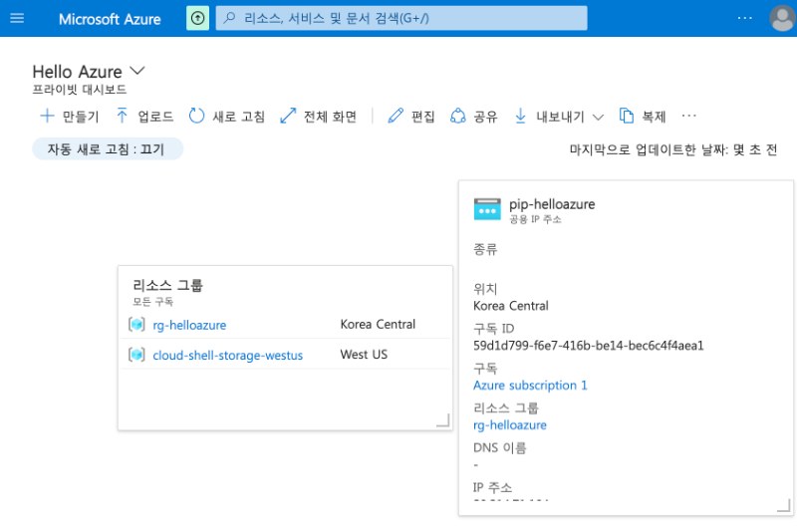Open the header more options ellipsis

[744, 18]
